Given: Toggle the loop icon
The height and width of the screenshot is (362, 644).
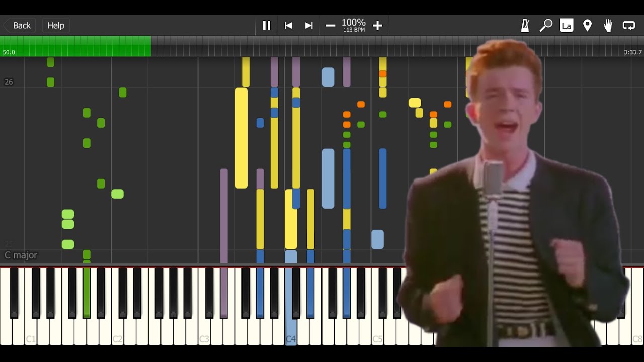Looking at the screenshot, I should click(x=629, y=25).
